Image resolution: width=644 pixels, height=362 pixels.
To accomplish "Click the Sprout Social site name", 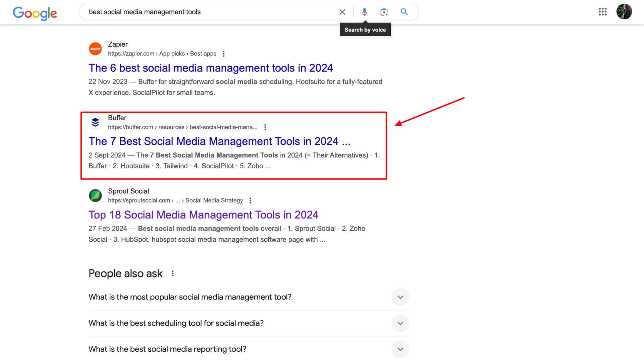I will click(128, 191).
